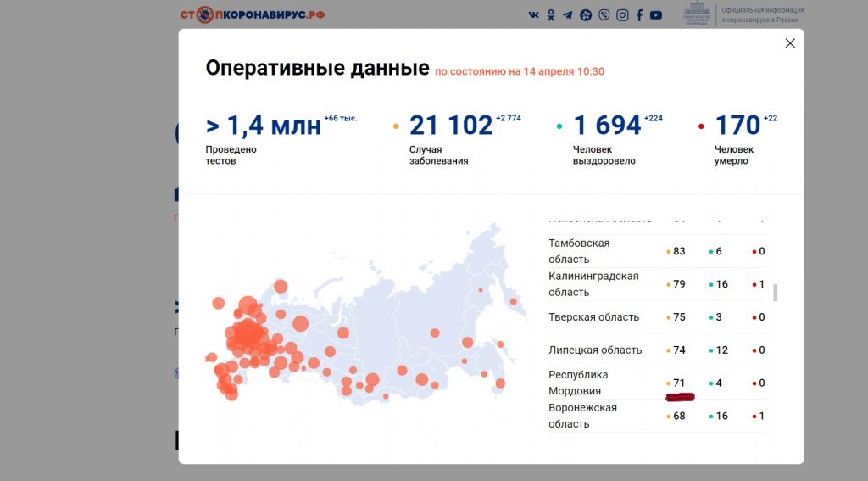
Task: Click the 3 recovered value for Тверская
Action: [719, 317]
